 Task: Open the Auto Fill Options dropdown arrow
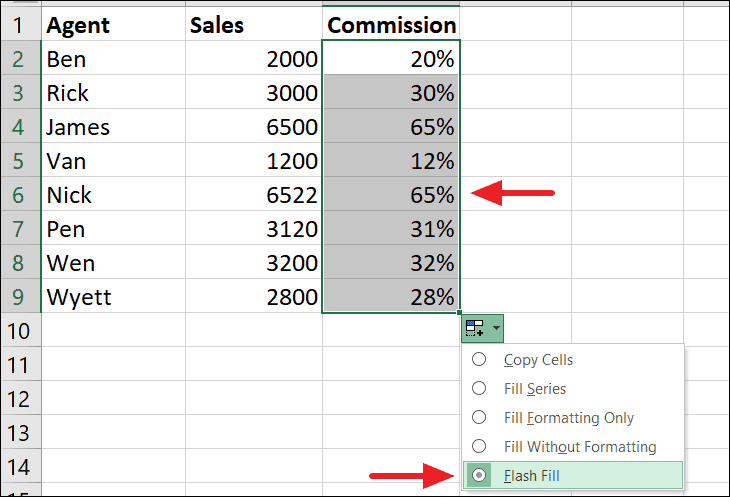tap(496, 328)
